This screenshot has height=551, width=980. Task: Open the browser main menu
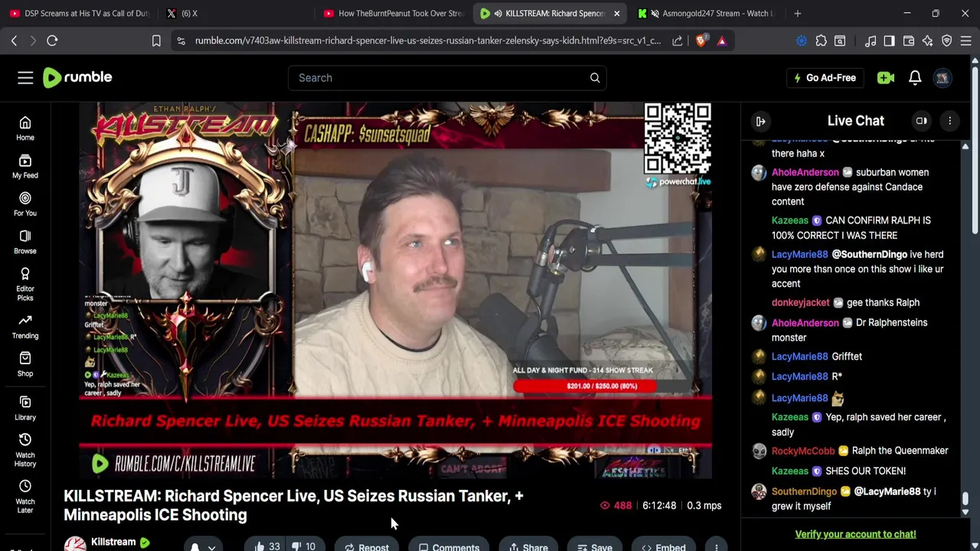[x=966, y=41]
